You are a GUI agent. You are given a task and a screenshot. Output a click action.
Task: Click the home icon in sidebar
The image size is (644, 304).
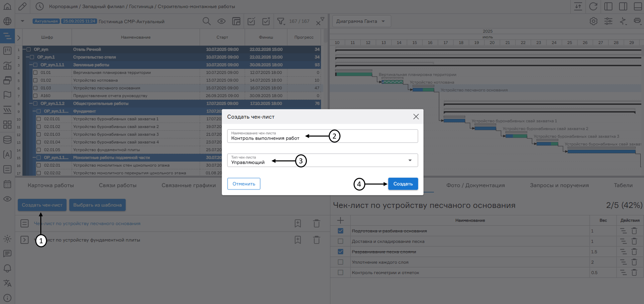(7, 6)
